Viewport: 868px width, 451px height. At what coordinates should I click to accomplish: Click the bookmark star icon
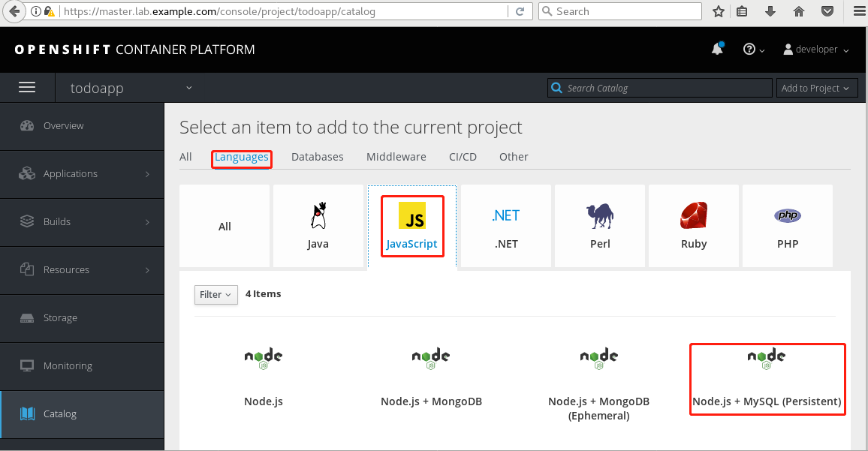pyautogui.click(x=718, y=11)
